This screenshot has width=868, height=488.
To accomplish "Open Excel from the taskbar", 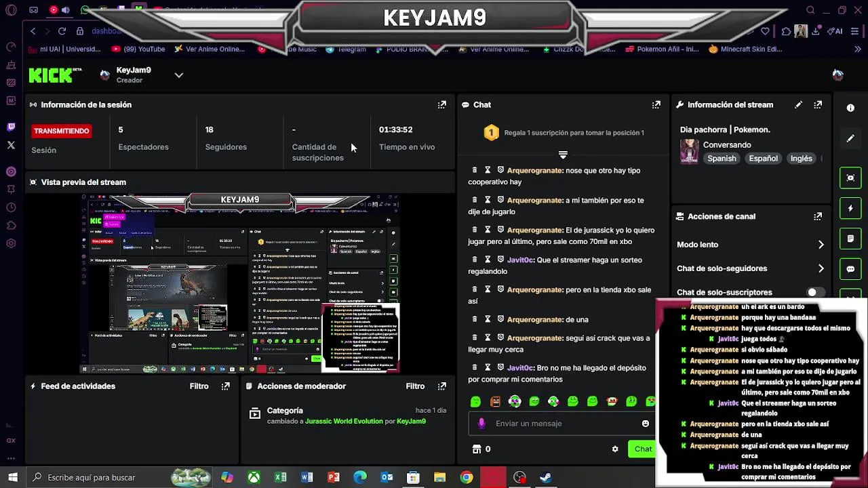I will pos(280,478).
